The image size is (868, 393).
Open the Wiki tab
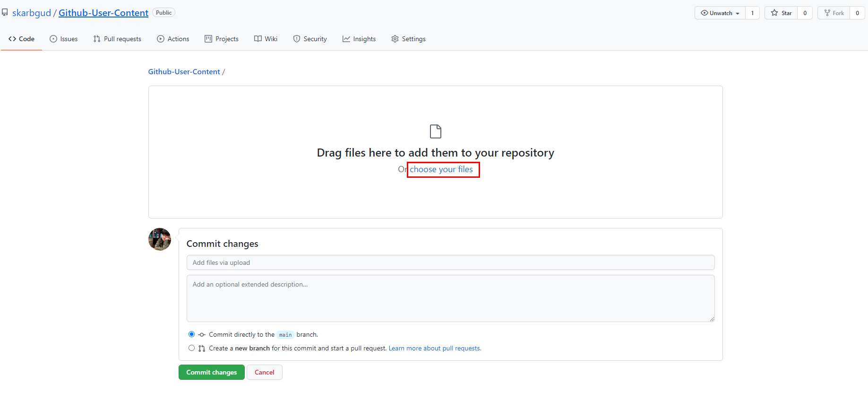click(x=266, y=39)
